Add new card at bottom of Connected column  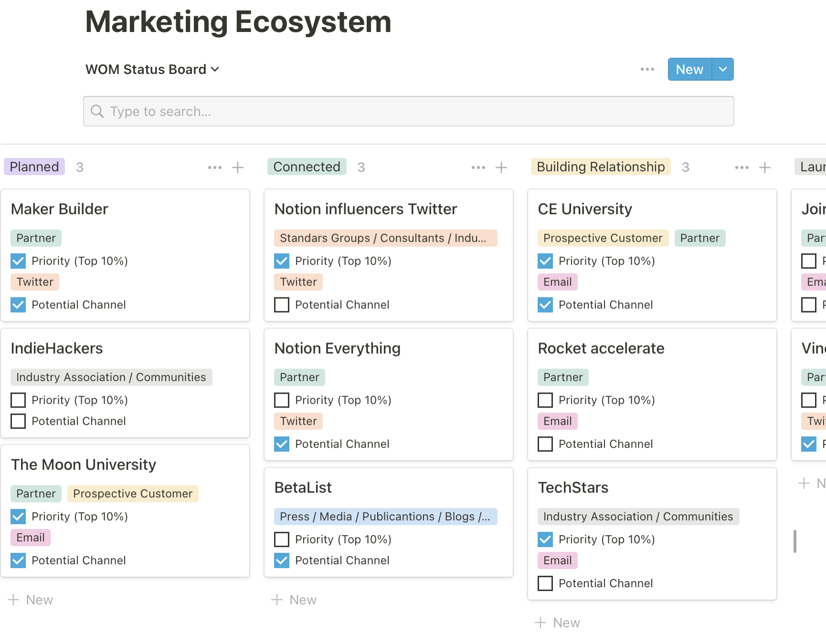coord(294,600)
